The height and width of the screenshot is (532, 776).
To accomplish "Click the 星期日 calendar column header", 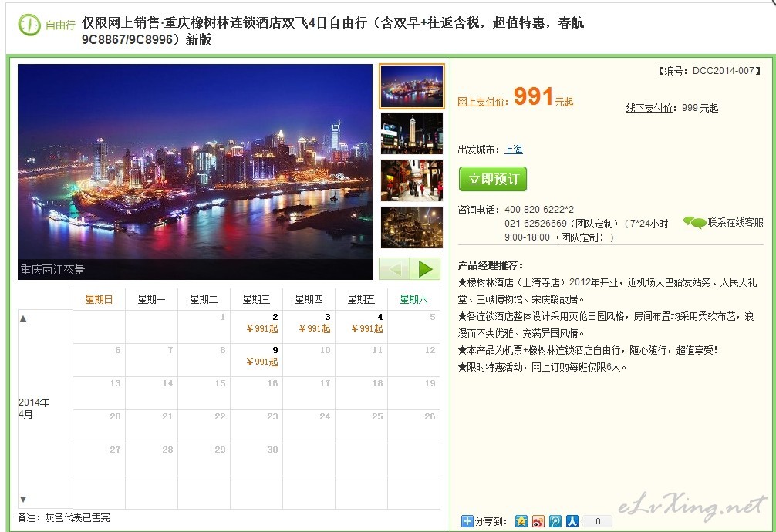I will 99,299.
